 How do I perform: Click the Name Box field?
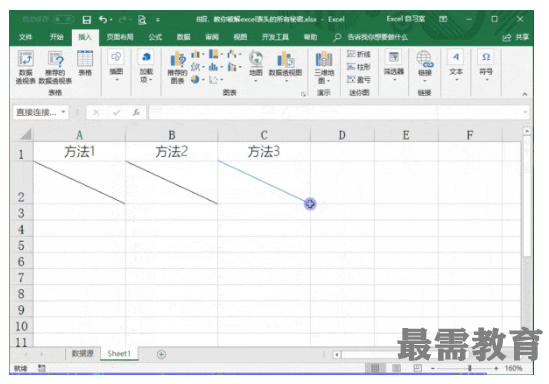tap(36, 112)
